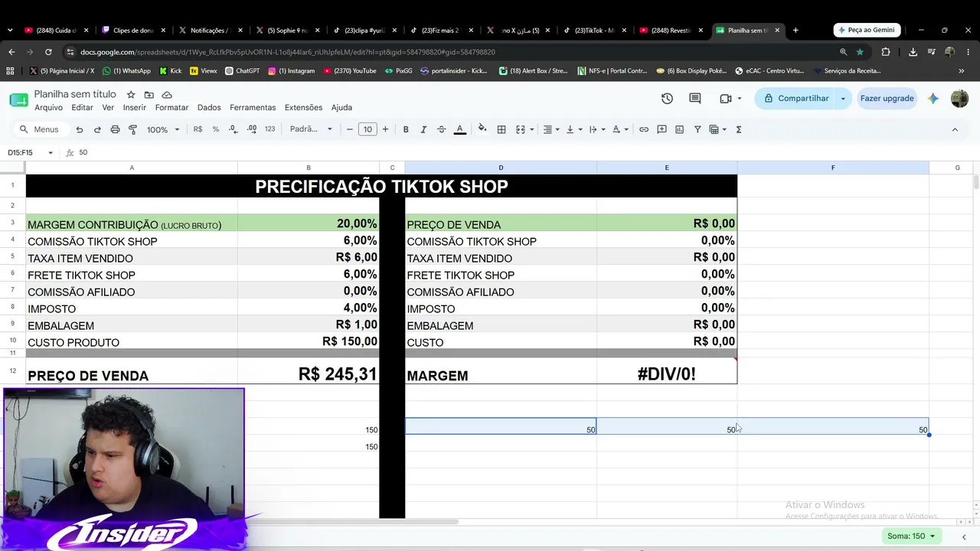Screen dimensions: 980x551
Task: Click the font size field
Action: (x=367, y=129)
